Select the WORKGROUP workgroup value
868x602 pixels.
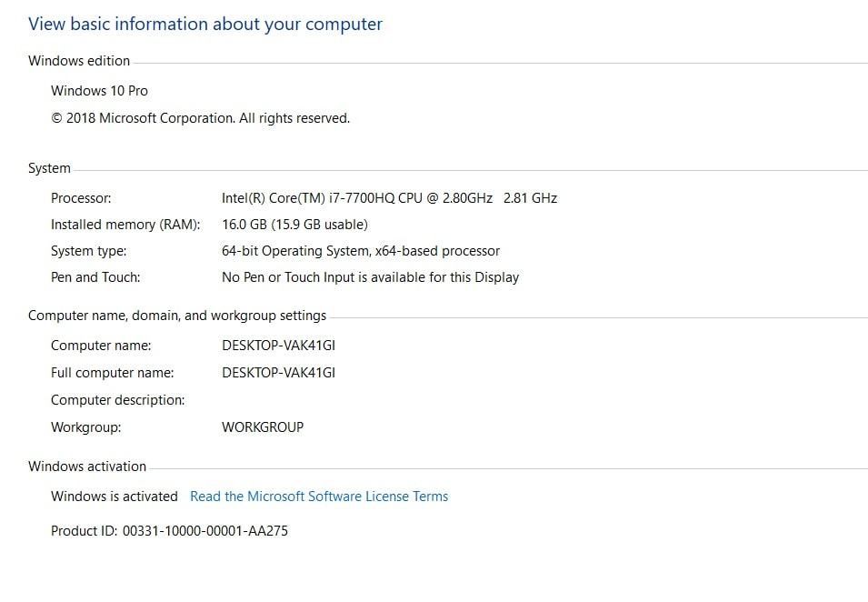coord(263,426)
